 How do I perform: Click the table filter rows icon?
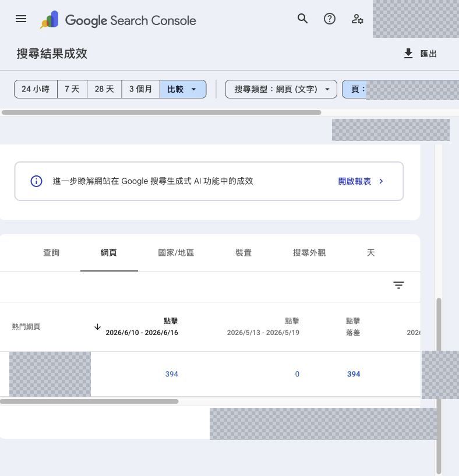click(398, 285)
